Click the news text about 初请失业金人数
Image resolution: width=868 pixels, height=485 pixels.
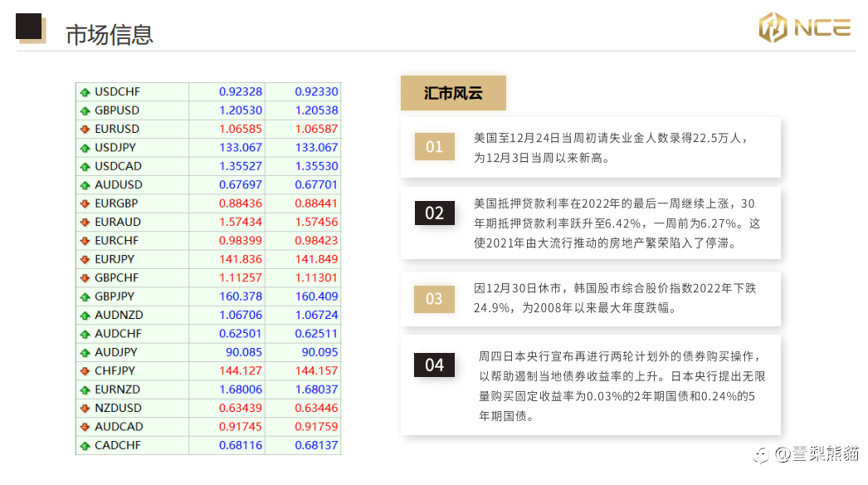click(x=611, y=148)
